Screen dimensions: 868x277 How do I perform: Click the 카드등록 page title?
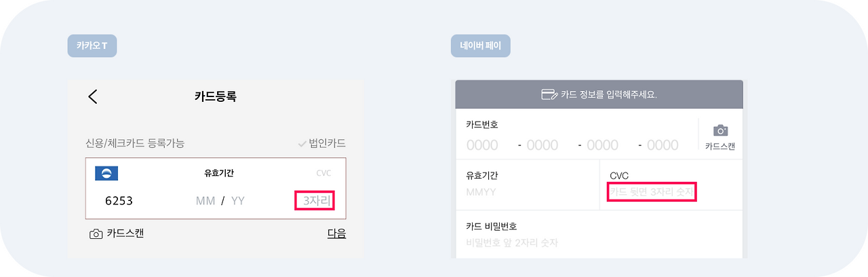click(x=215, y=96)
